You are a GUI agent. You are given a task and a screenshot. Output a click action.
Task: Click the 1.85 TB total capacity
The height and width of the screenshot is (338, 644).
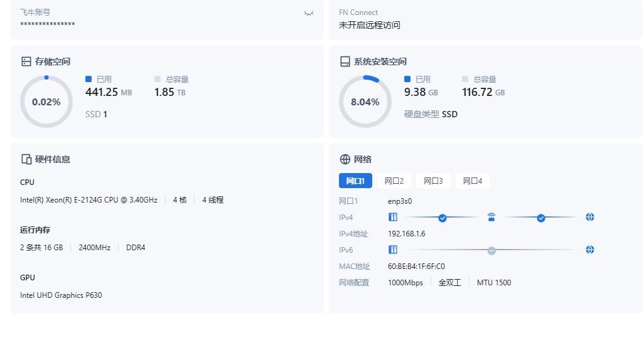pyautogui.click(x=170, y=92)
